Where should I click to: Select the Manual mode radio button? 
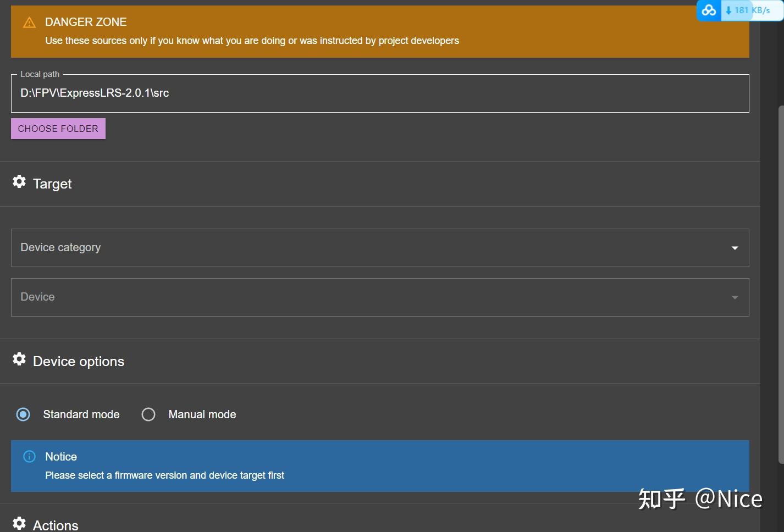coord(148,414)
